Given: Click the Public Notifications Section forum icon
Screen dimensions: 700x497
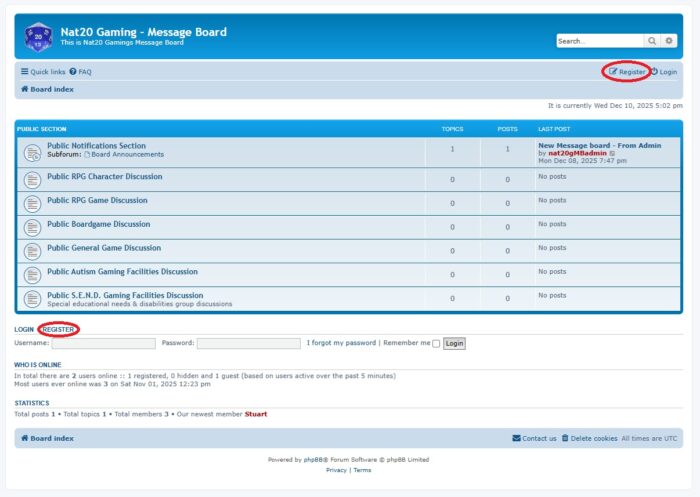Looking at the screenshot, I should (x=32, y=152).
